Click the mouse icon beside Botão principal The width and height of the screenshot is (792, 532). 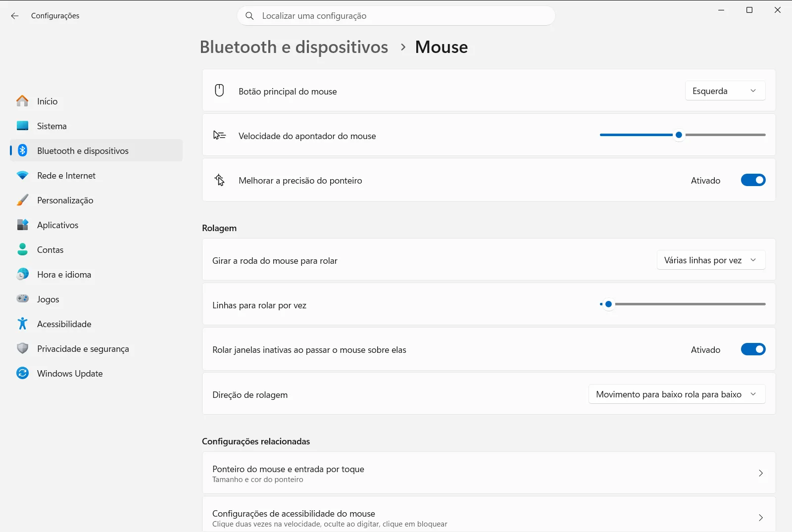(219, 91)
